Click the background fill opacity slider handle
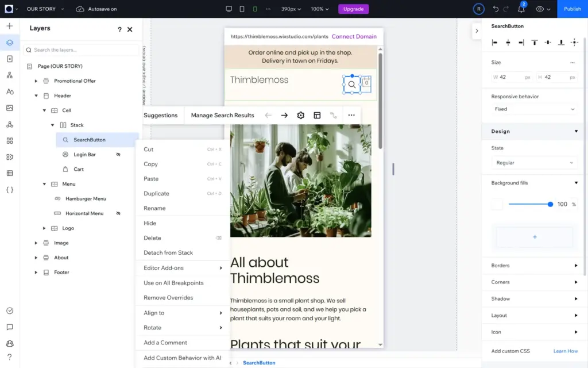The image size is (588, 368). coord(550,204)
